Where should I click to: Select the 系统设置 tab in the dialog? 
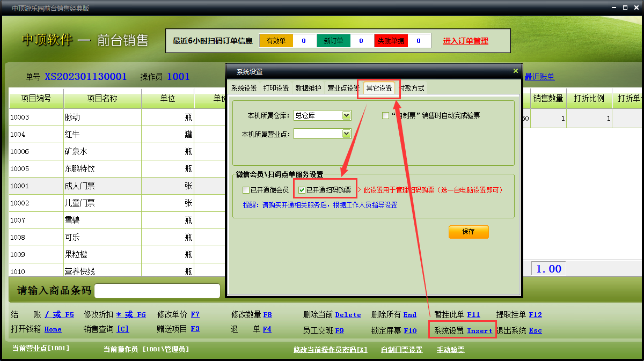[x=244, y=88]
